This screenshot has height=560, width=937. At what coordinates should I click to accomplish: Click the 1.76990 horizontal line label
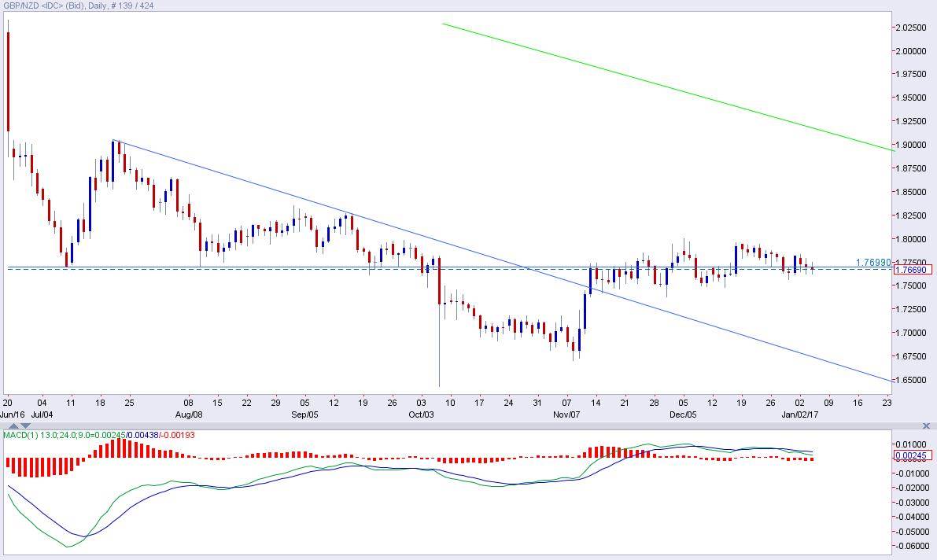click(873, 263)
